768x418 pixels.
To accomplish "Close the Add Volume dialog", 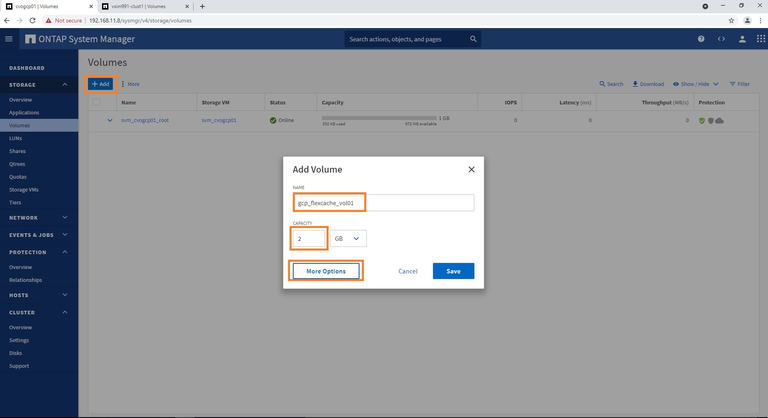I will pos(471,170).
